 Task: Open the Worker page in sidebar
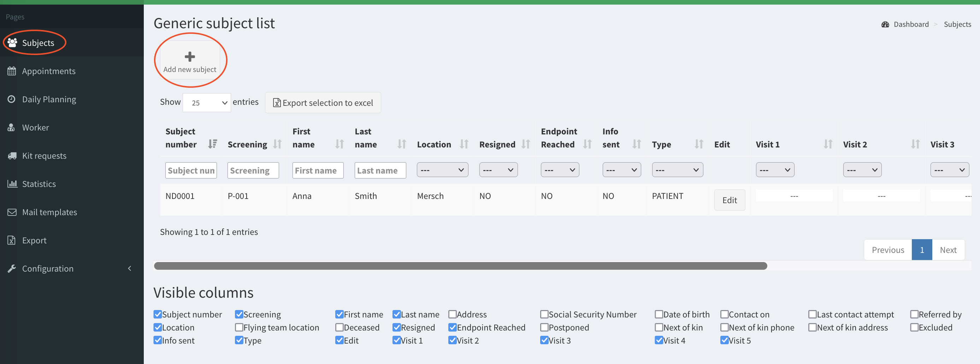click(35, 128)
